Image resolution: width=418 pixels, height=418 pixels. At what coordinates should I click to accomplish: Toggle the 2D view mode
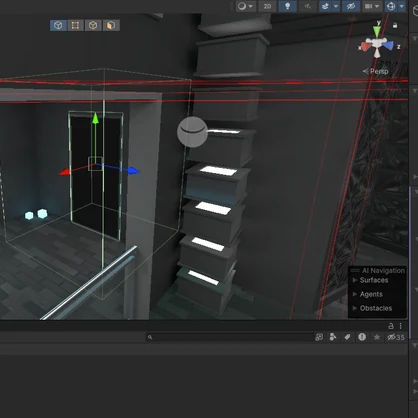click(x=267, y=6)
